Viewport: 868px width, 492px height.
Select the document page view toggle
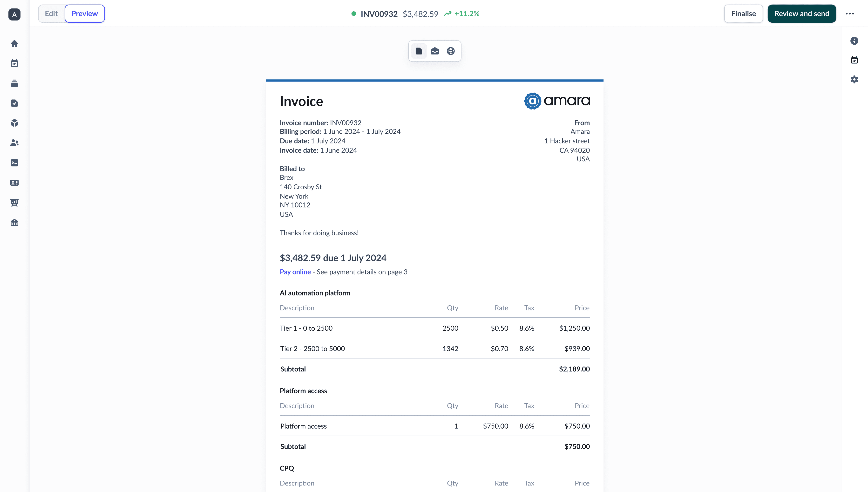[x=419, y=51]
